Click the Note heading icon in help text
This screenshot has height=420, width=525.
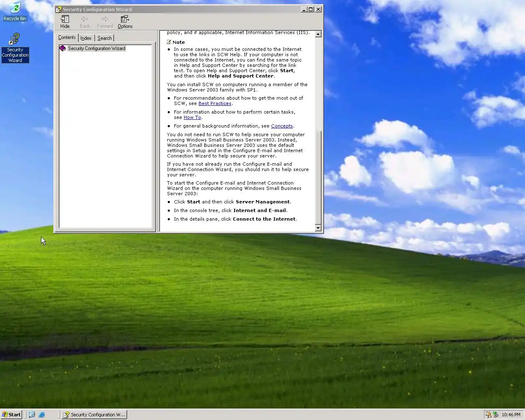point(169,42)
